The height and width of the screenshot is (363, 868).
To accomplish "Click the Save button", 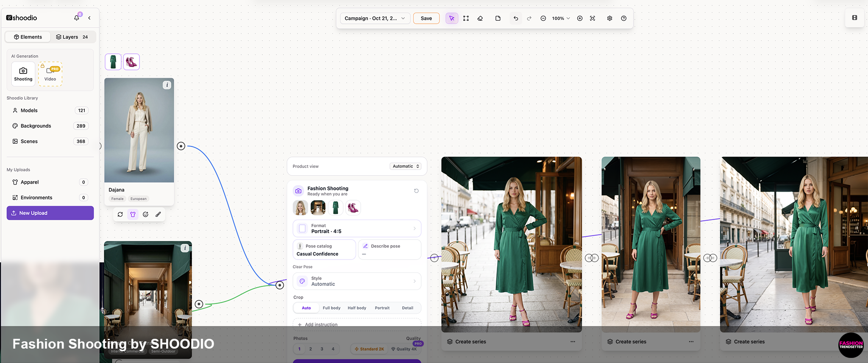I will click(426, 18).
